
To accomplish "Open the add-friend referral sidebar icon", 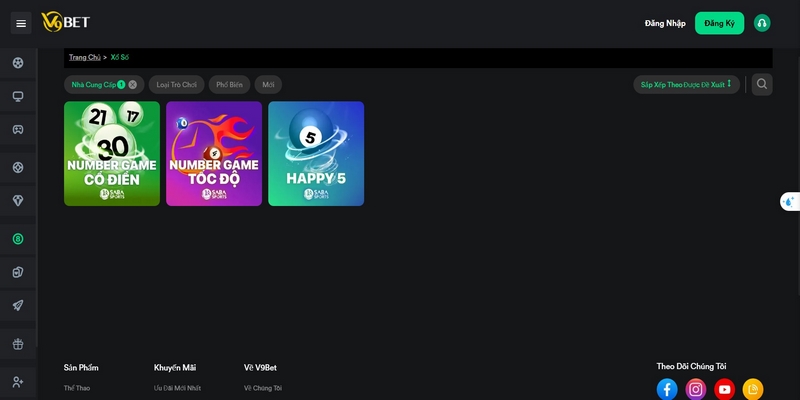I will (18, 382).
